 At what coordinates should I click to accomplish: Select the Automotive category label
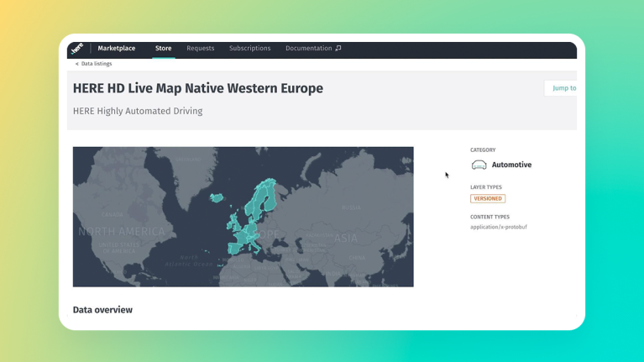point(511,165)
